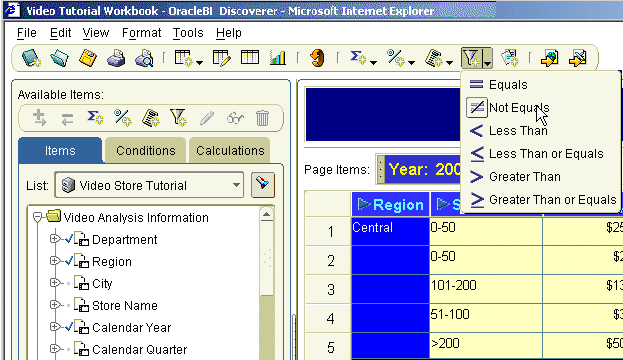Click the glasses View icon in Available Items

coord(235,118)
